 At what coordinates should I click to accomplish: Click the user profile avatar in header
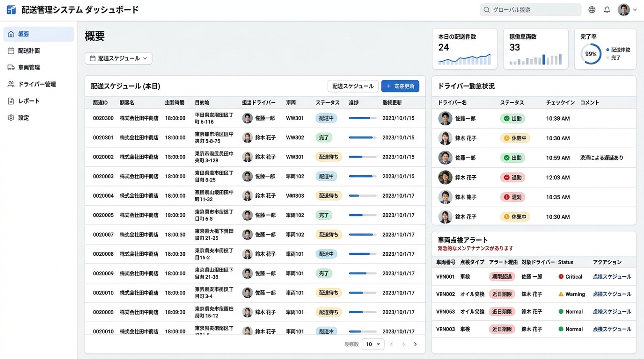624,10
